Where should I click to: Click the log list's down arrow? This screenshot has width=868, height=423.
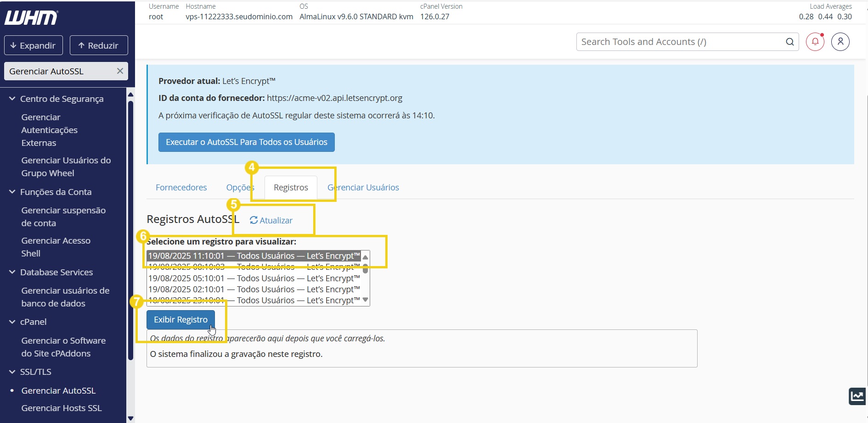[x=366, y=300]
